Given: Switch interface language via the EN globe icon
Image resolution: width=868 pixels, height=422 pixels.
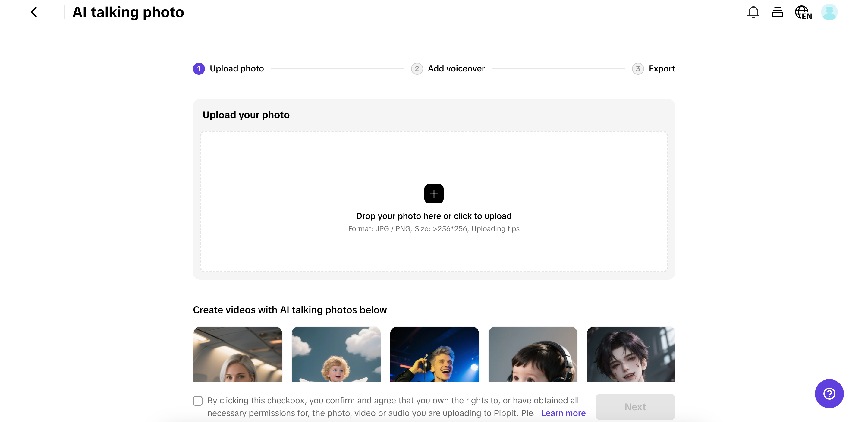Looking at the screenshot, I should [803, 12].
